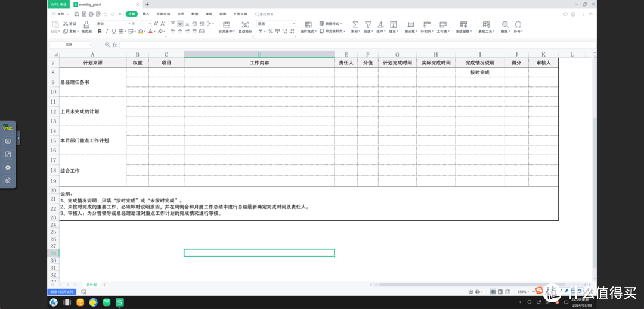
Task: Click the Merge and Center (合并居中) icon
Action: 226,25
